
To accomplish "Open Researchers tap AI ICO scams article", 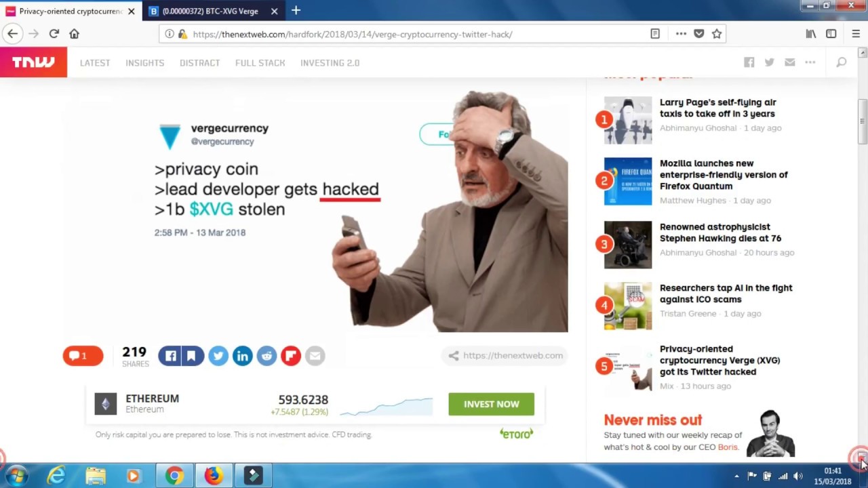I will pos(726,293).
